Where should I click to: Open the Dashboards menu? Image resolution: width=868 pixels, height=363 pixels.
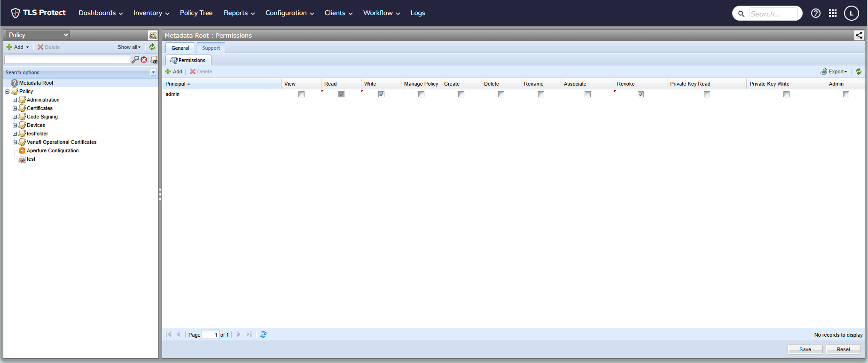(101, 13)
